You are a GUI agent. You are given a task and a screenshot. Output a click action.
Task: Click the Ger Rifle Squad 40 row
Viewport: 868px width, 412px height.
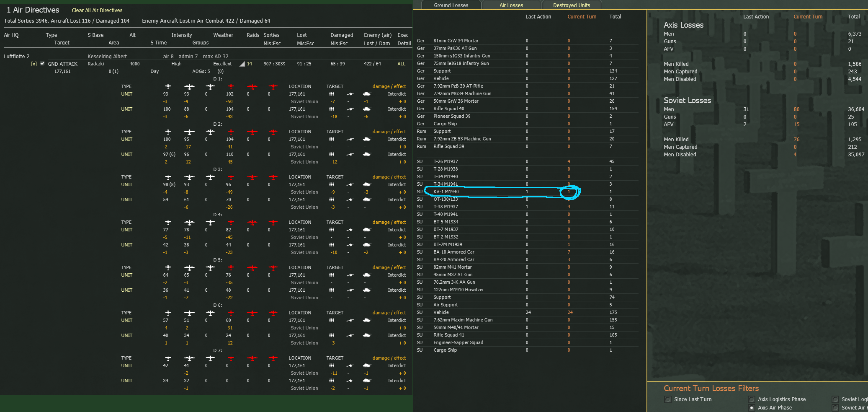tap(527, 109)
